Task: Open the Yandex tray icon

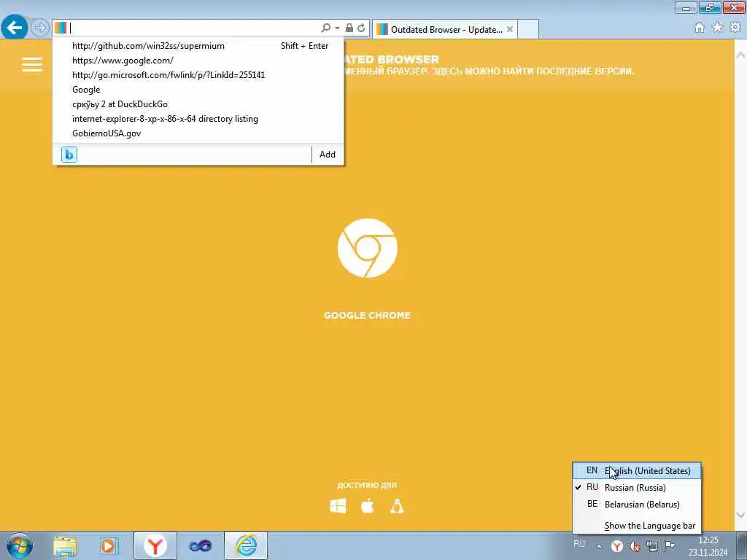Action: coord(617,546)
